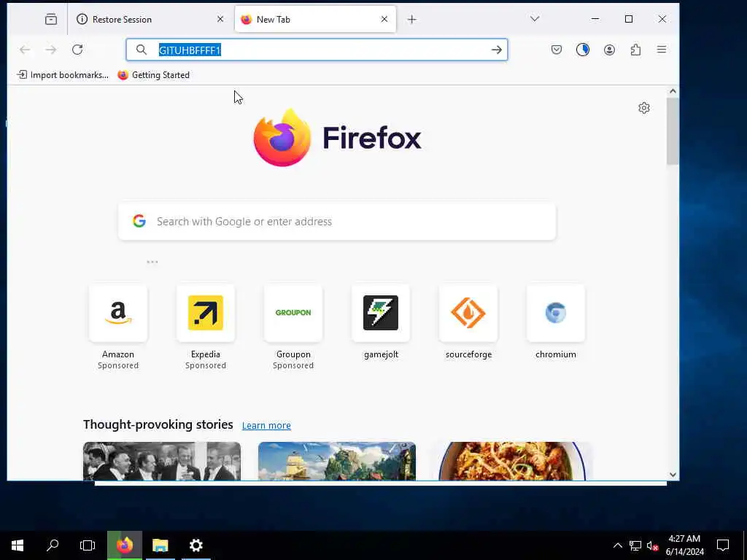Click Learn more link next to stories
747x560 pixels.
[266, 425]
